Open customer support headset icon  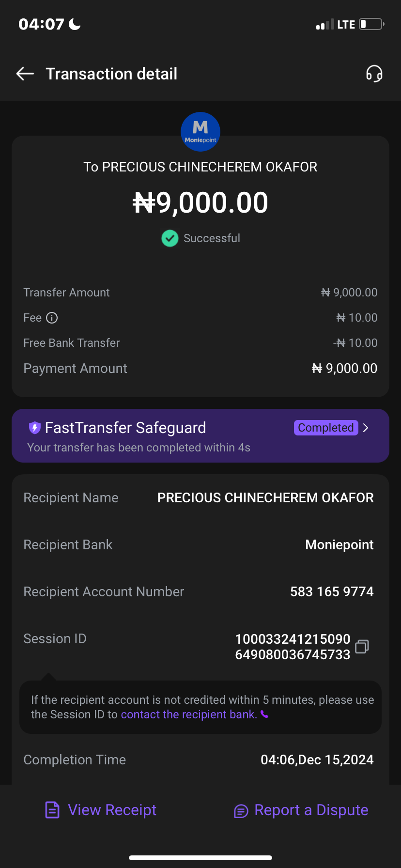[374, 74]
